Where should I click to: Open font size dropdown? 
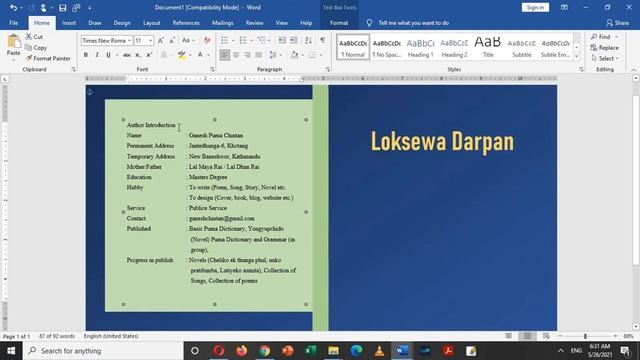151,40
